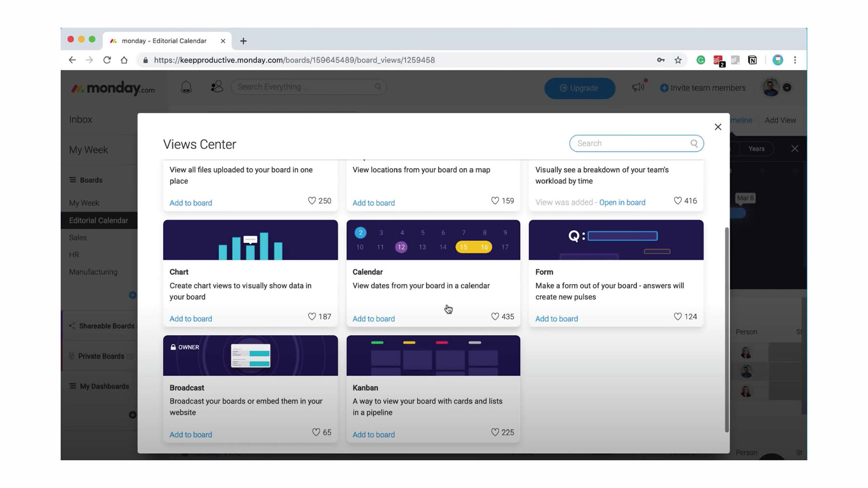This screenshot has height=488, width=868.
Task: Open the user profile avatar
Action: tap(771, 88)
